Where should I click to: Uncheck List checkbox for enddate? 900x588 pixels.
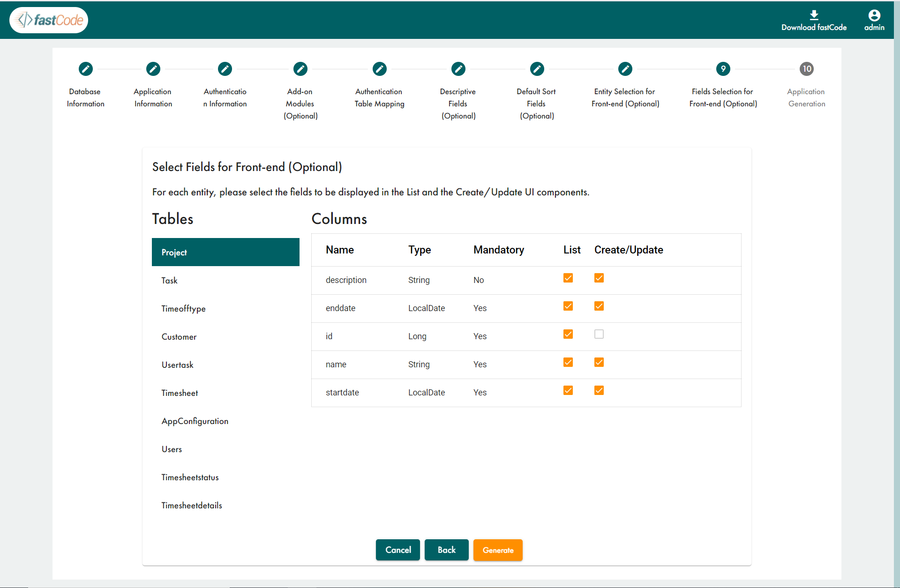[568, 306]
